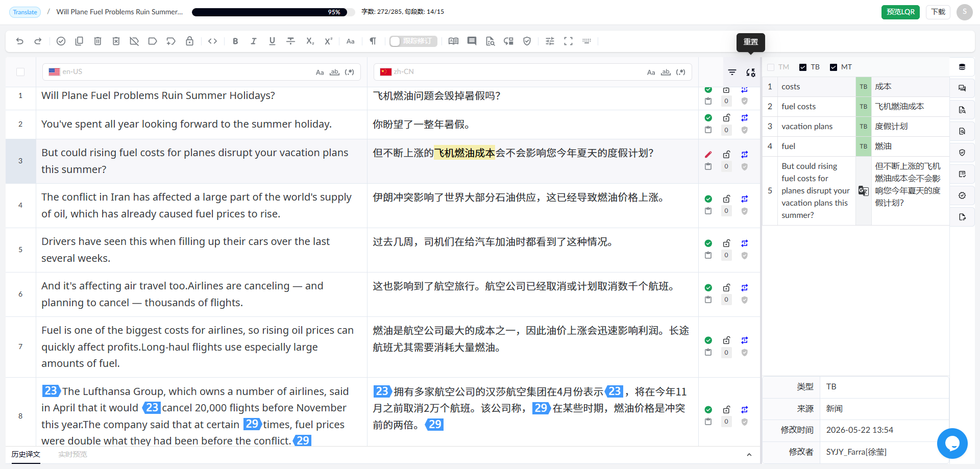Screen dimensions: 980x469
Task: Open the user avatar S menu
Action: click(965, 12)
